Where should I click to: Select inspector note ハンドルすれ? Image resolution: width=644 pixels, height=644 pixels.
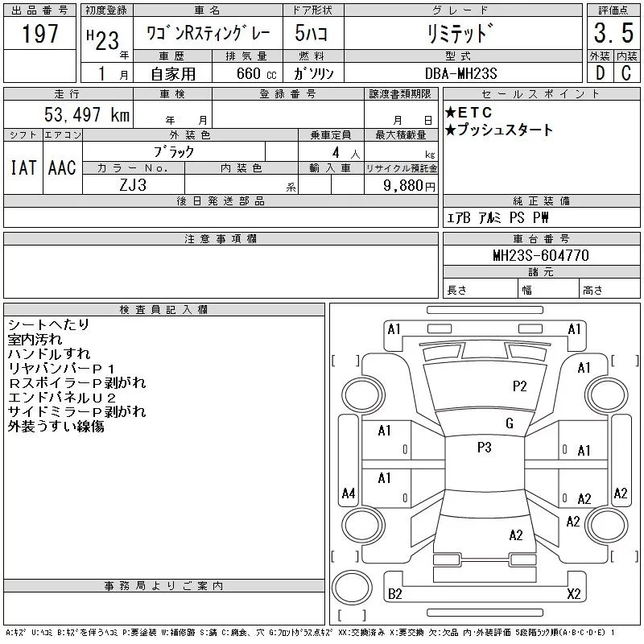(49, 353)
